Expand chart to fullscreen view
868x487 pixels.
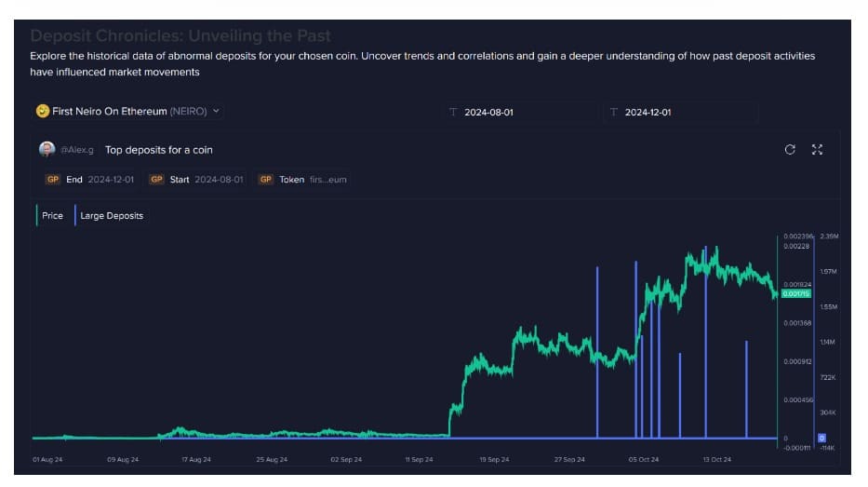(x=817, y=150)
